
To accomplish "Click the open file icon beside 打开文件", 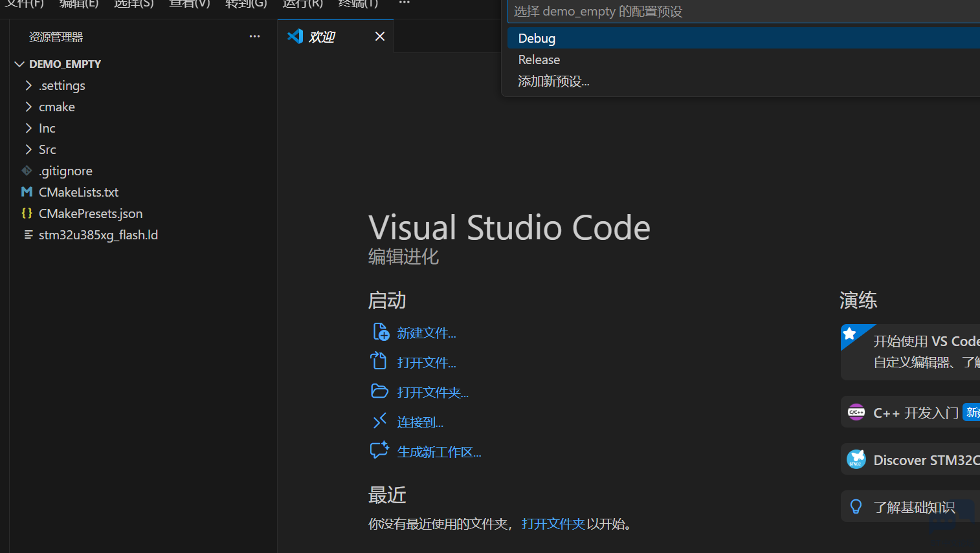I will click(379, 361).
